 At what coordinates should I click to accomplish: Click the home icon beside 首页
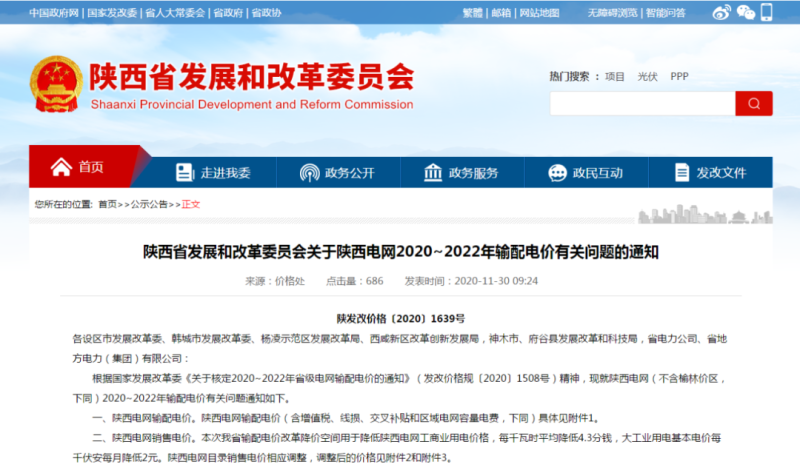tap(61, 167)
